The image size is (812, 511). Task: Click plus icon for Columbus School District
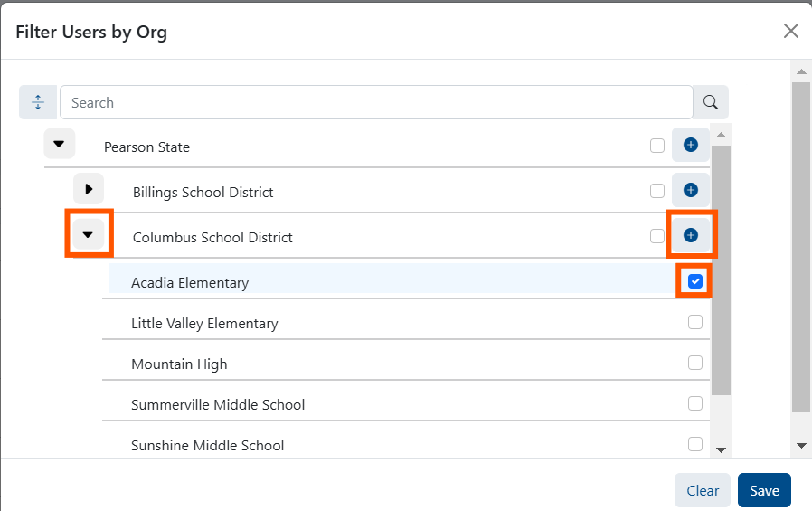coord(690,235)
